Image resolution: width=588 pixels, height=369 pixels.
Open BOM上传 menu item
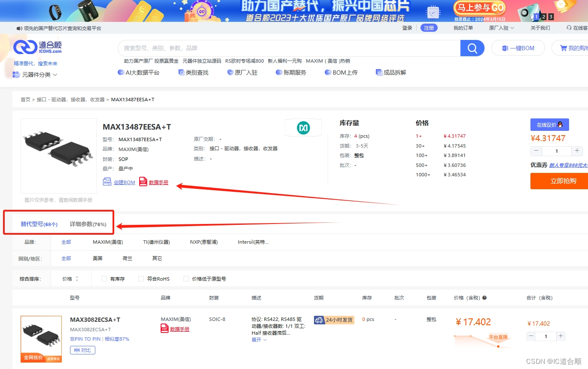tap(341, 73)
